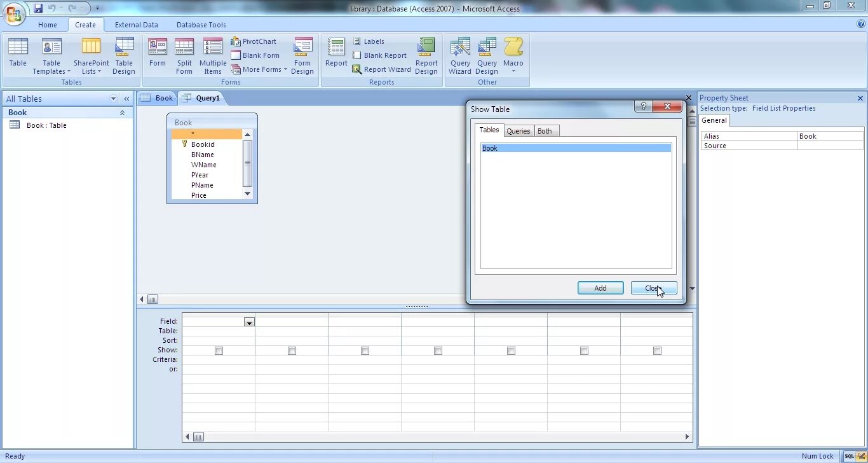Image resolution: width=868 pixels, height=463 pixels.
Task: Create a new Report
Action: pos(336,52)
